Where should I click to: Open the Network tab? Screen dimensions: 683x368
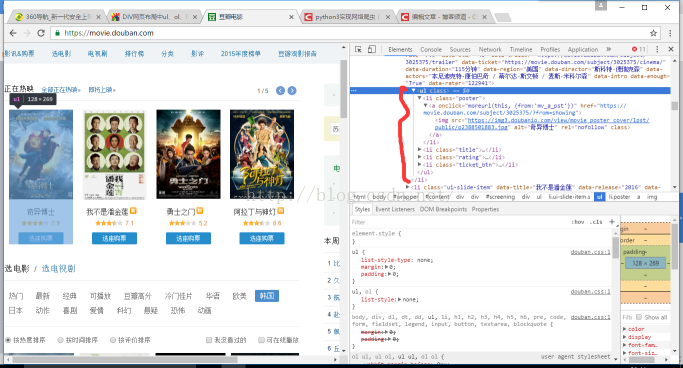tap(490, 50)
